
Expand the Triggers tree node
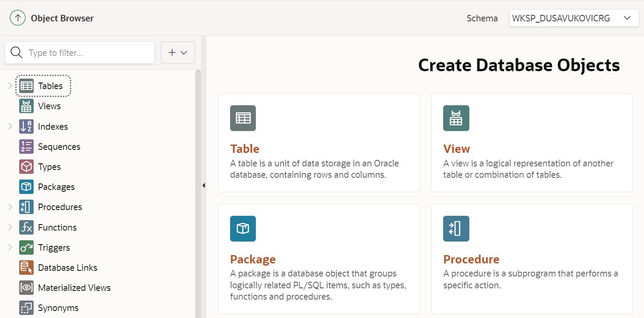[10, 248]
